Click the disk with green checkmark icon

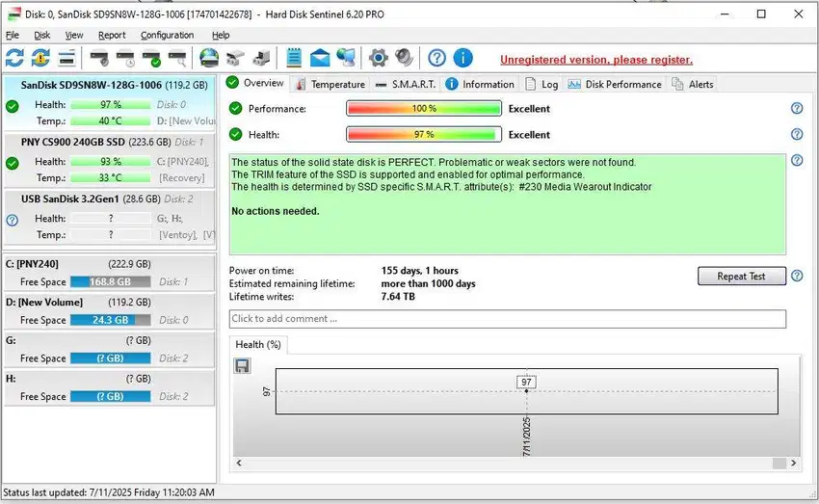[x=151, y=58]
